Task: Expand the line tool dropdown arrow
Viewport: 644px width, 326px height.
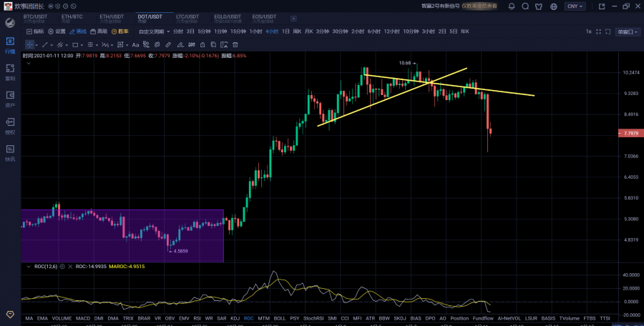Action: click(x=52, y=45)
